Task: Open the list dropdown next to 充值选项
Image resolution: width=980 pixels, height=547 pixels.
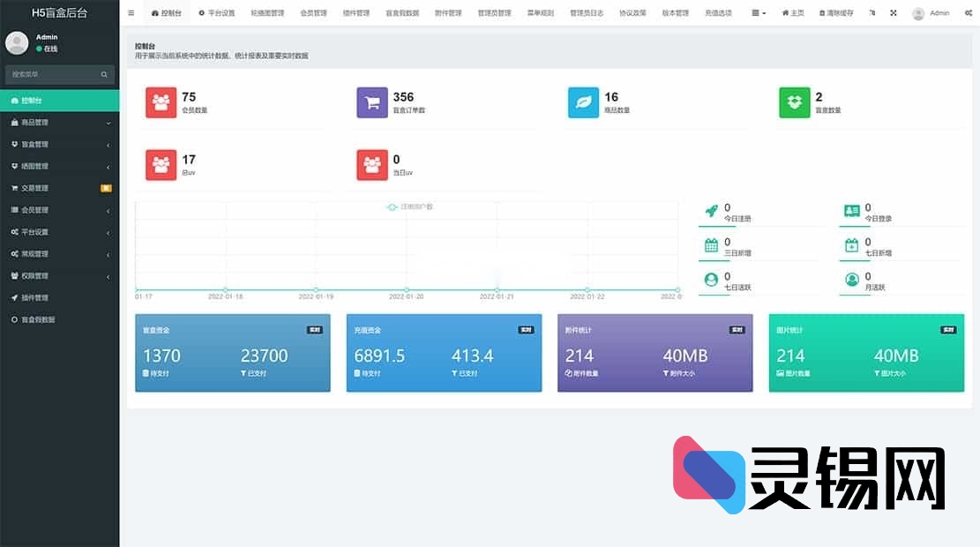Action: click(757, 12)
